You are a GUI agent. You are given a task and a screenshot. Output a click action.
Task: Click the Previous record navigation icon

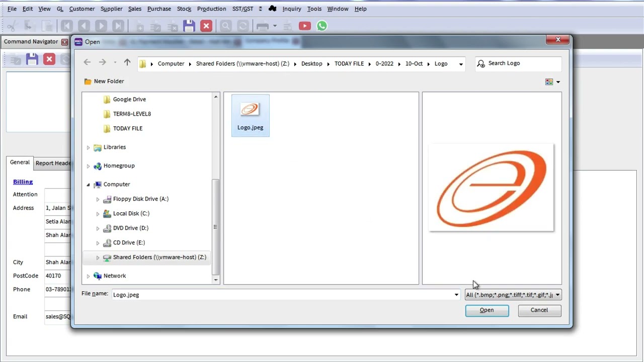(84, 26)
